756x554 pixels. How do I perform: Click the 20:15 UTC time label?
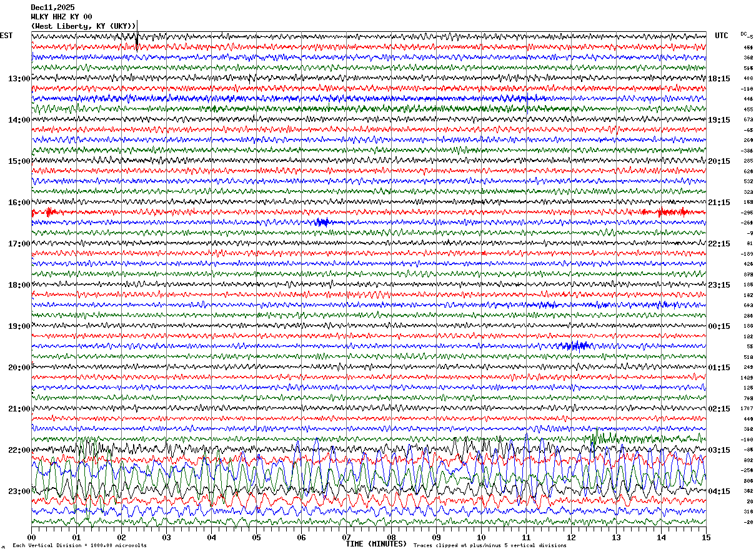(719, 161)
